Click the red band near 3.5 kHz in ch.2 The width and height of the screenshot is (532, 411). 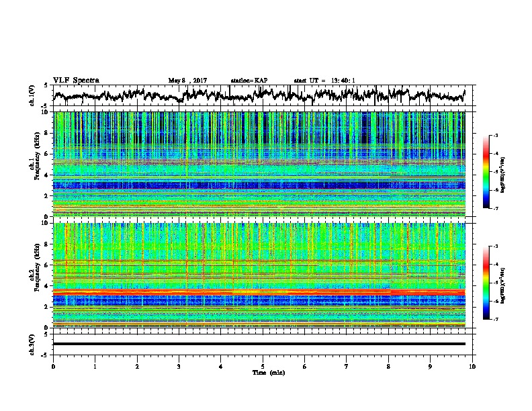[x=259, y=292]
